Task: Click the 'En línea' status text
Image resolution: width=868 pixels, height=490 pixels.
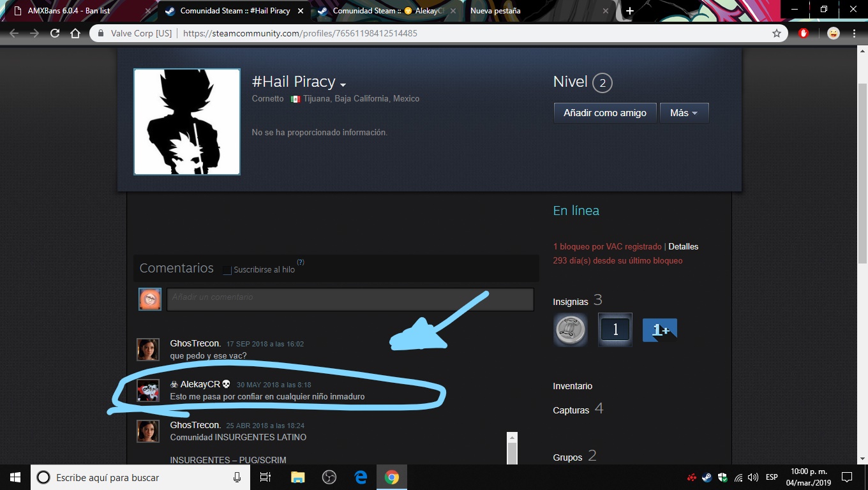Action: pyautogui.click(x=576, y=211)
